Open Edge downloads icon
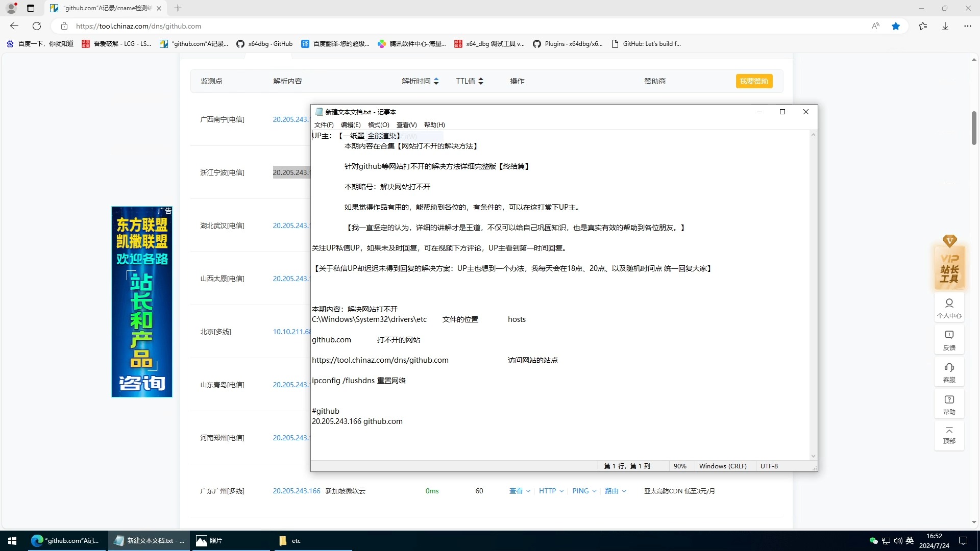The image size is (980, 551). (945, 26)
